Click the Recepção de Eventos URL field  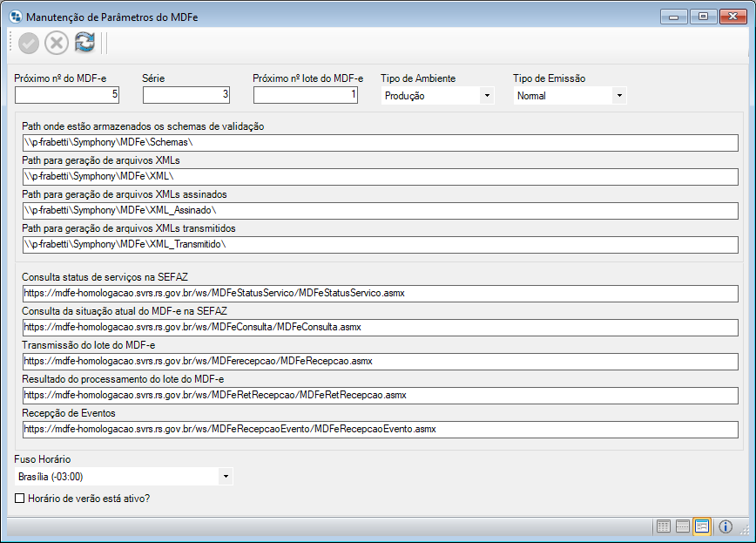[379, 429]
